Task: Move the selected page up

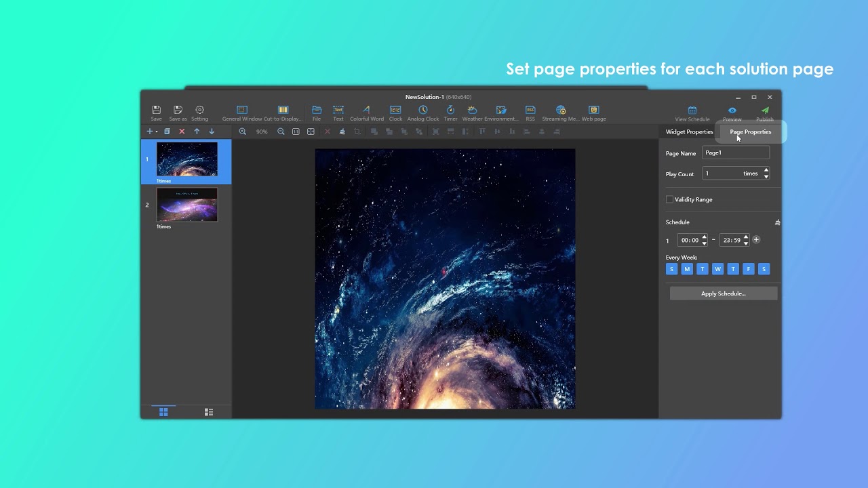Action: pyautogui.click(x=197, y=131)
